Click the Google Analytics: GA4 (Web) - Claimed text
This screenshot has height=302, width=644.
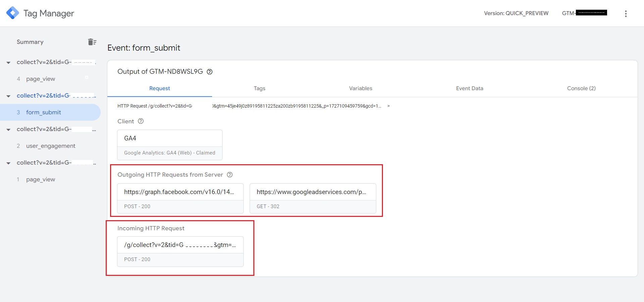[169, 153]
